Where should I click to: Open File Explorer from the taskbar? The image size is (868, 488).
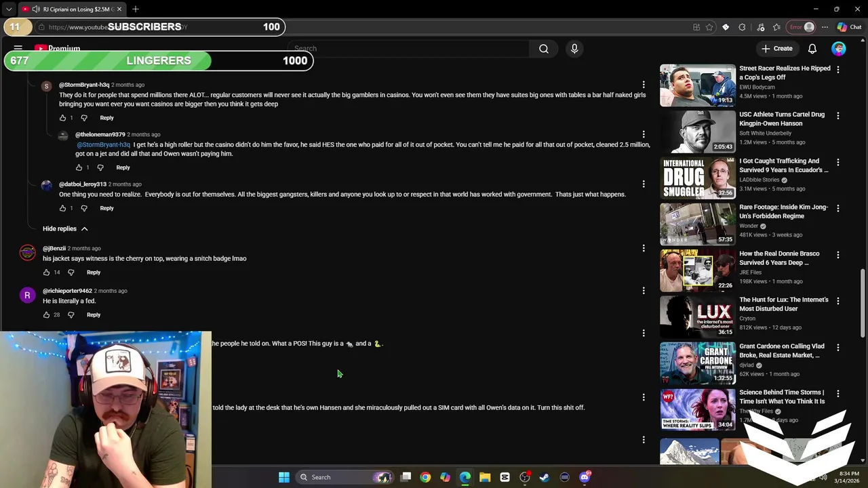pyautogui.click(x=485, y=477)
